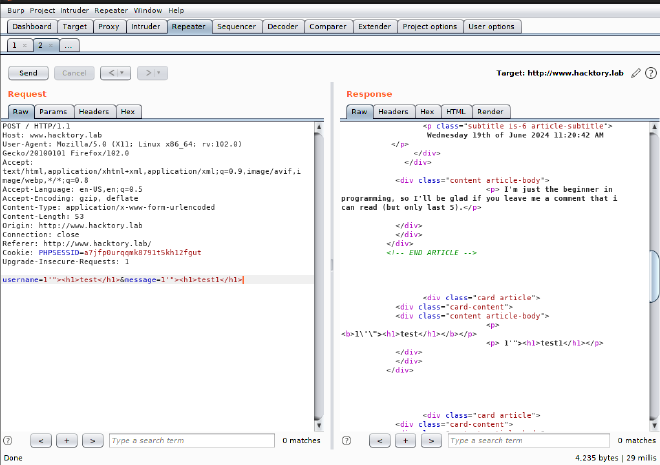Select request Params tab
Image resolution: width=660 pixels, height=465 pixels.
pyautogui.click(x=53, y=112)
